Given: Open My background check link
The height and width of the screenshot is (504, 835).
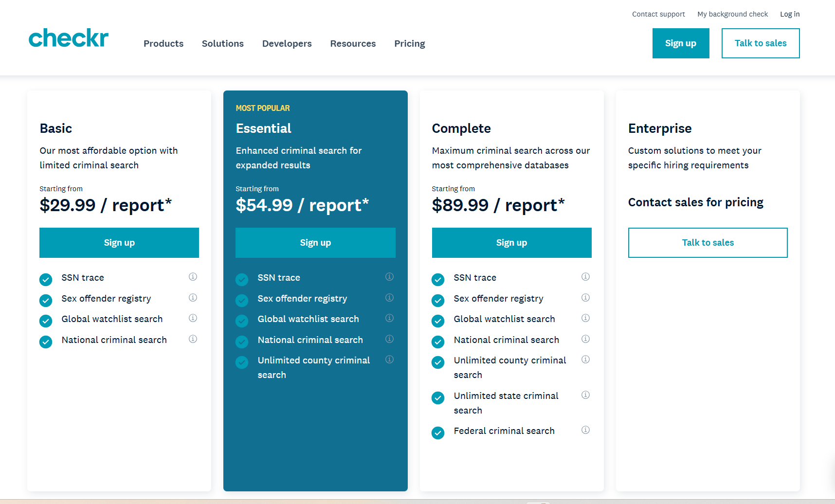Looking at the screenshot, I should 733,14.
